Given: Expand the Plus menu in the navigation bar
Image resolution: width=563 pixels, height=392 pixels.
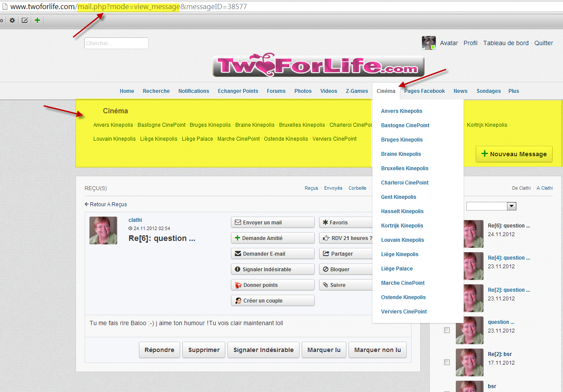Looking at the screenshot, I should tap(514, 91).
